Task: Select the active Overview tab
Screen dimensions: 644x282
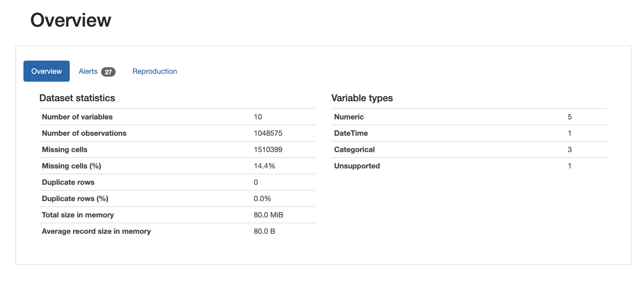Action: coord(47,71)
